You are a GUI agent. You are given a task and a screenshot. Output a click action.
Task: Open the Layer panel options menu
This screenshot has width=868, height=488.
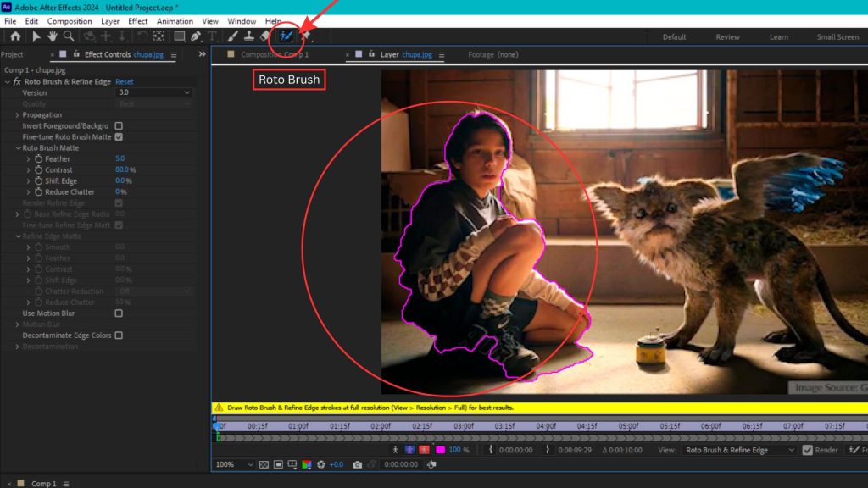442,55
